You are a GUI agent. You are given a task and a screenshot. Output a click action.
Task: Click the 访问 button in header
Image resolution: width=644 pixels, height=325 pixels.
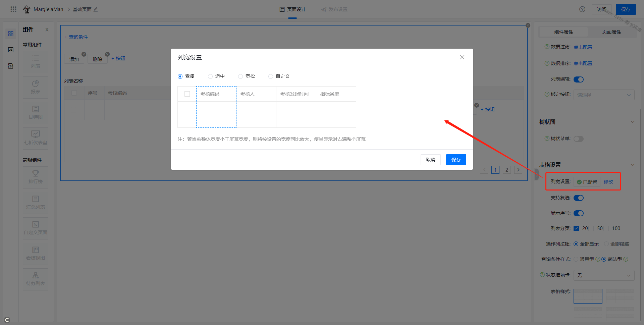point(602,9)
